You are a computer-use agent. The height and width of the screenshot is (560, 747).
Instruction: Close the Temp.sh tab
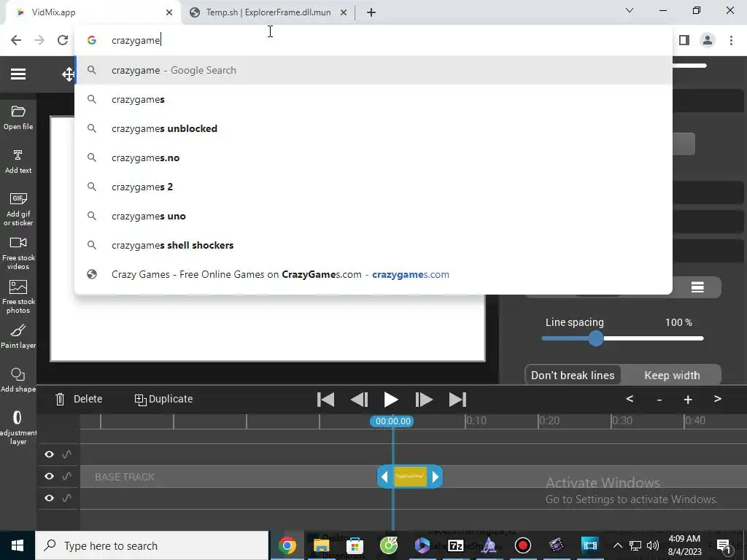(344, 12)
